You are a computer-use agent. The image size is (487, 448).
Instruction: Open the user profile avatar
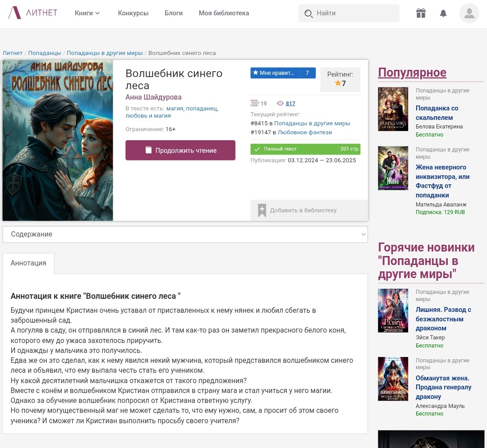[469, 13]
